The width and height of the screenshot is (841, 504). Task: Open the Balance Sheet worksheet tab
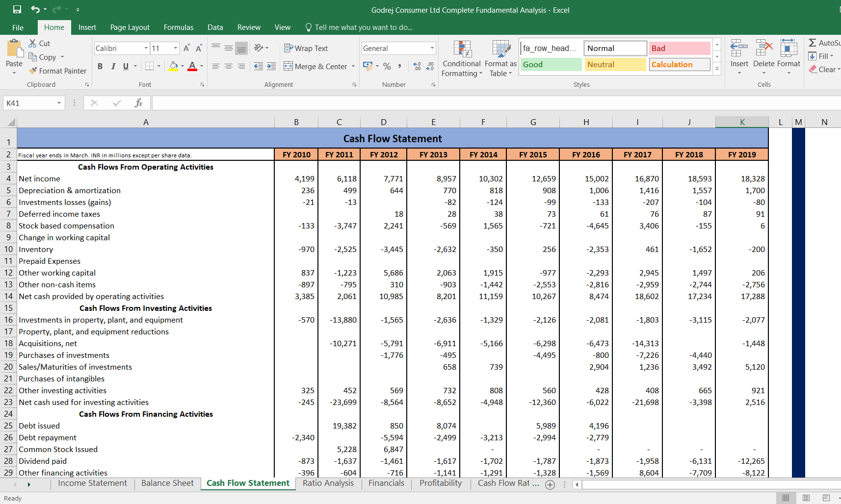click(168, 483)
